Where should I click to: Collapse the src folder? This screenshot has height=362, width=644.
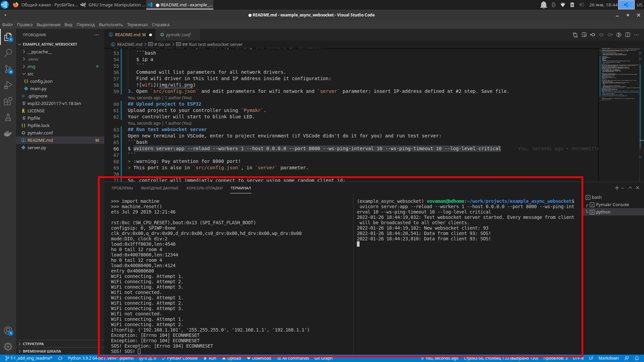(30, 74)
